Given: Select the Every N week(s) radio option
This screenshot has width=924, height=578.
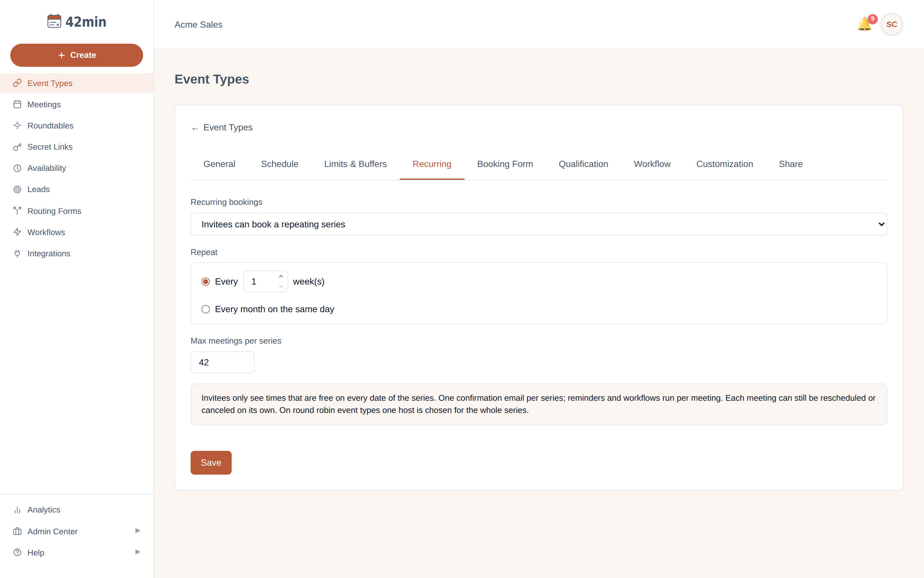Looking at the screenshot, I should coord(205,282).
